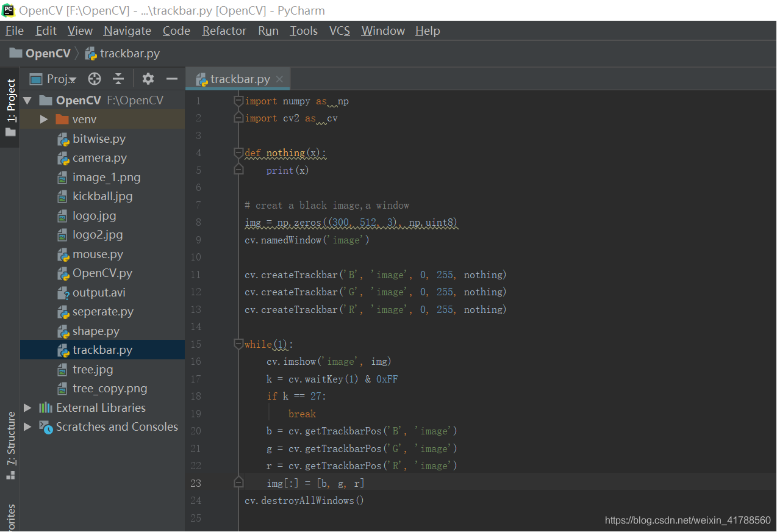Click the print(x) statement

[288, 171]
